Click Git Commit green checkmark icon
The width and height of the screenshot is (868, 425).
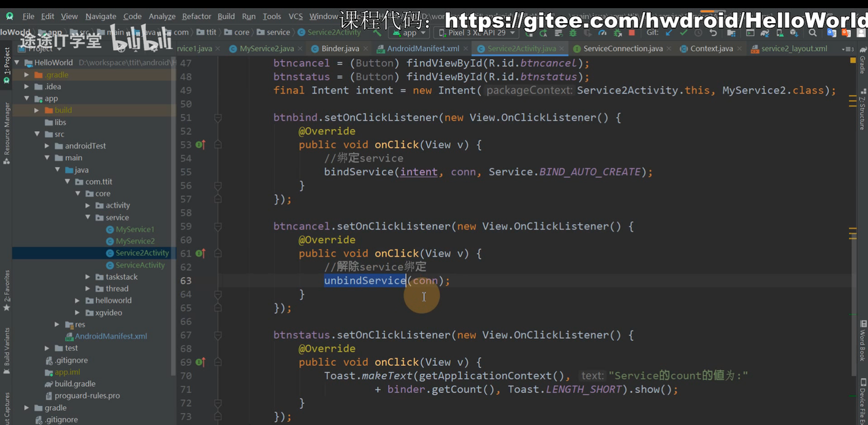tap(684, 32)
